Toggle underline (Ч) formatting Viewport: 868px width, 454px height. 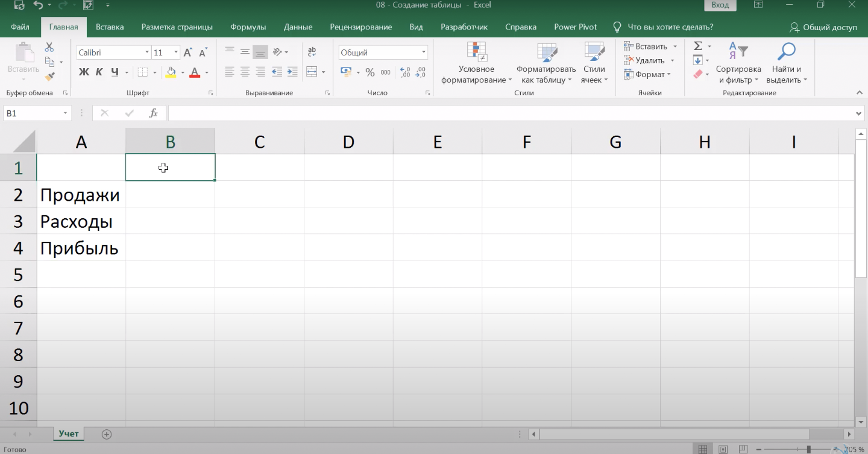pyautogui.click(x=115, y=72)
